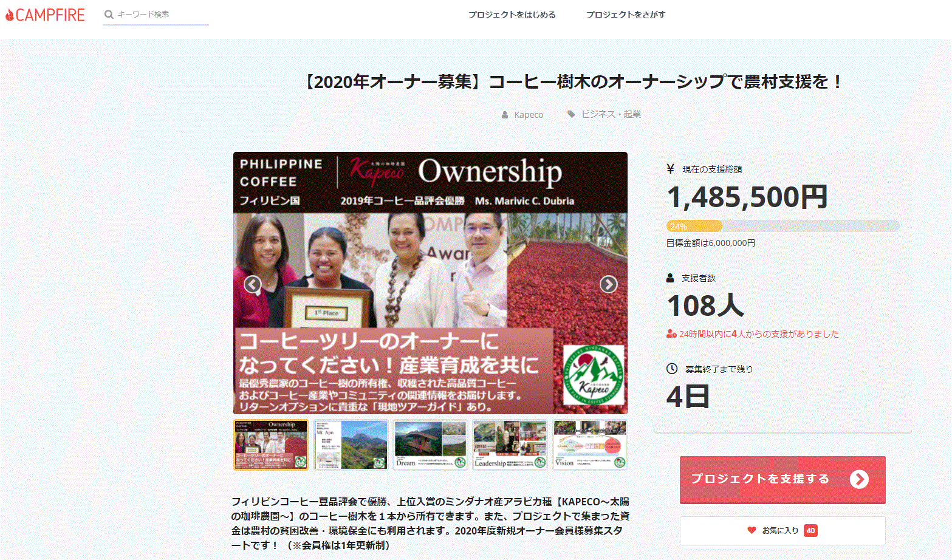The width and height of the screenshot is (952, 560).
Task: Click the magnifier icon in the search bar
Action: coord(109,13)
